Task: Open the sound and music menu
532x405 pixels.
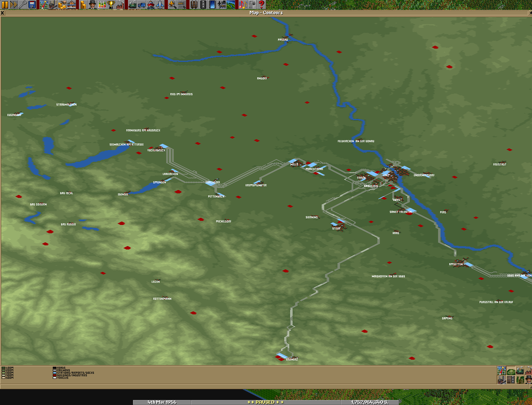Action: (243, 5)
